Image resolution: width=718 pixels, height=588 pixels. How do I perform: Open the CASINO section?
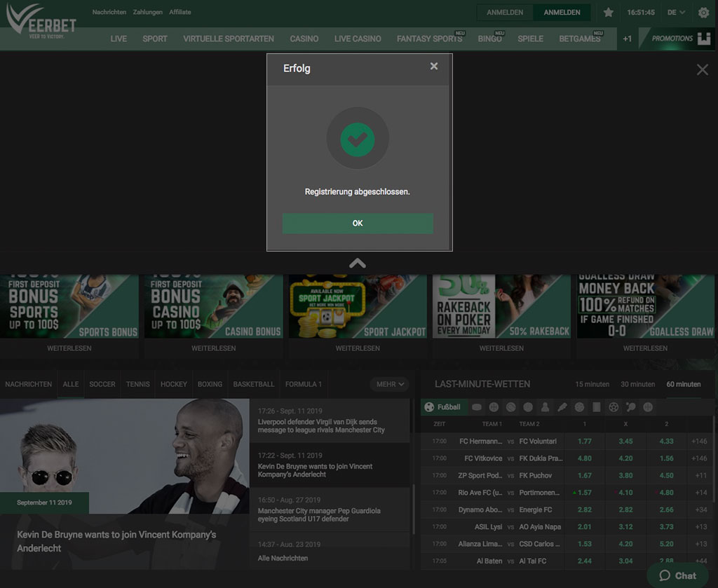[304, 39]
